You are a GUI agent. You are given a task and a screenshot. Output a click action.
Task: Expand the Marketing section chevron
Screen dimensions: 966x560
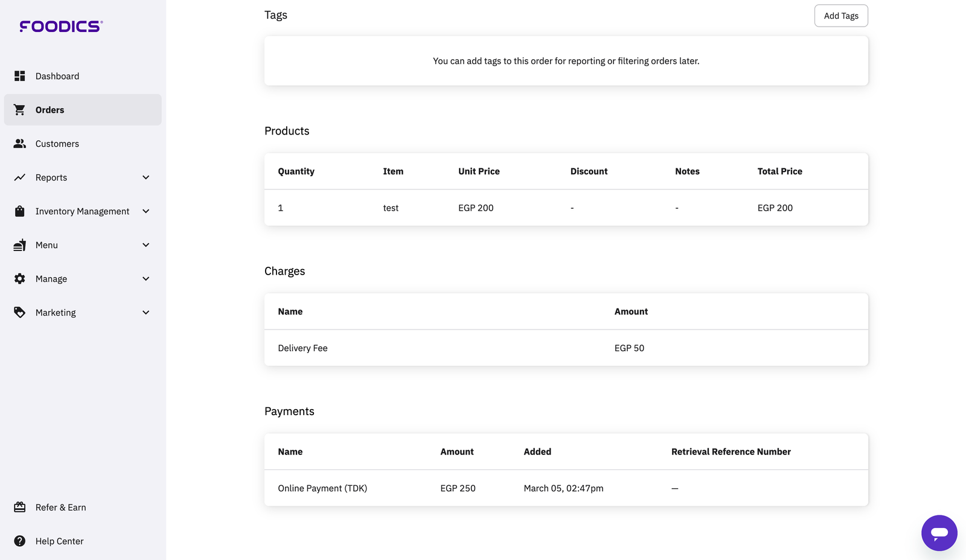[x=146, y=313]
